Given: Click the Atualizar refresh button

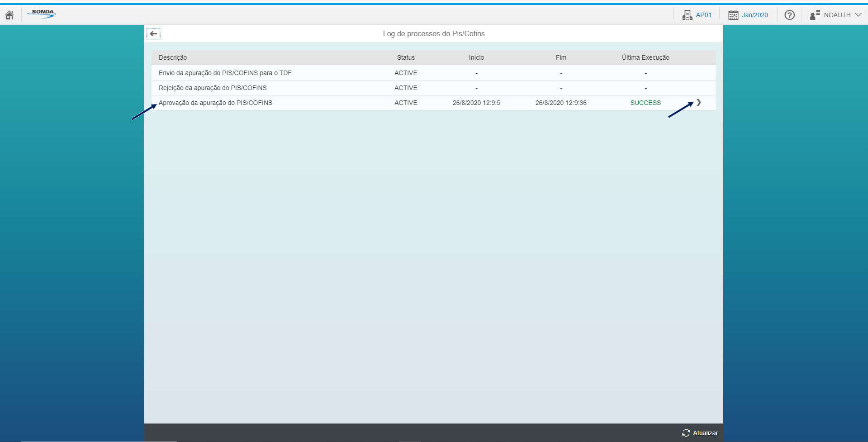Looking at the screenshot, I should [x=700, y=433].
